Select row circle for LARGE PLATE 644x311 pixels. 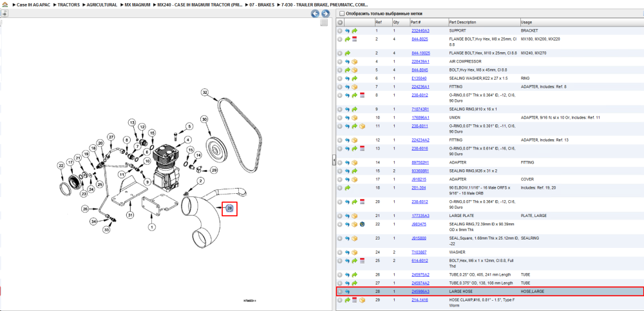click(x=340, y=216)
